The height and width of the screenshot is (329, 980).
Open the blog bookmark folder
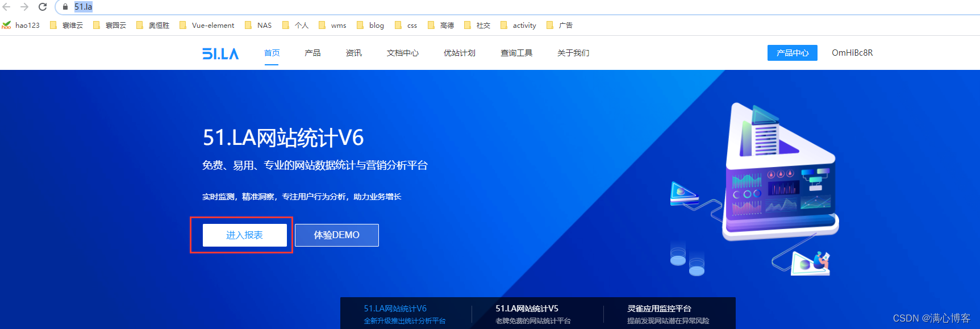pyautogui.click(x=370, y=25)
